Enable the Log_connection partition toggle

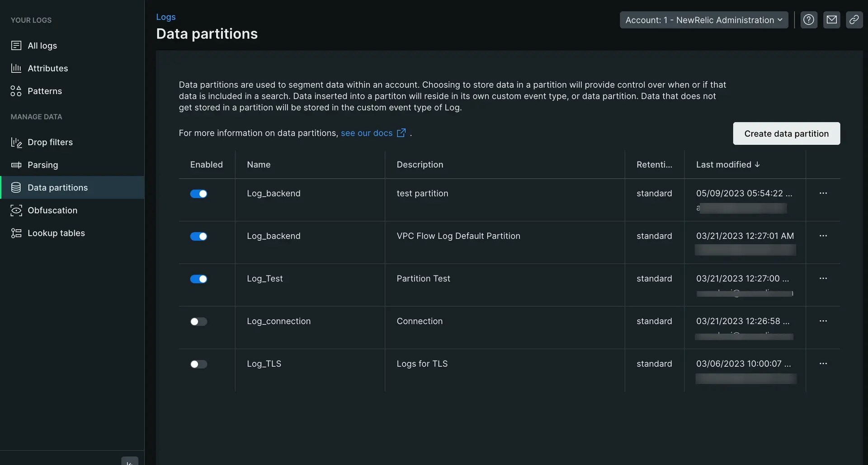[x=198, y=322]
